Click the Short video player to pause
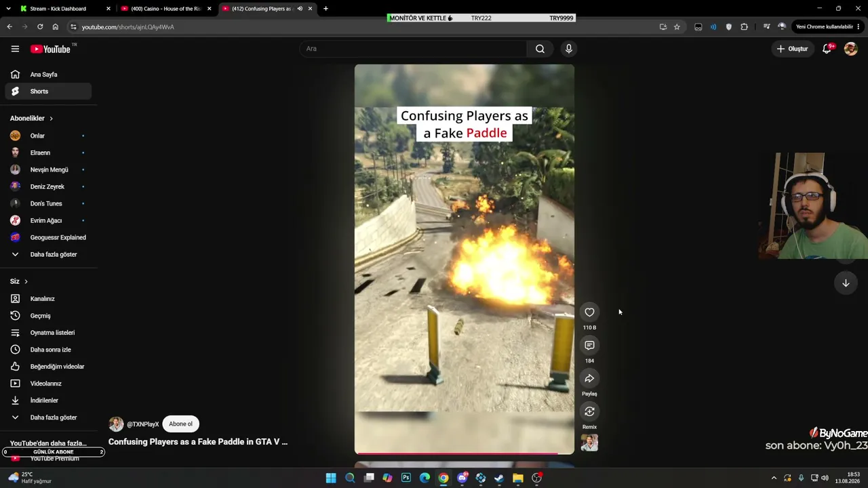Image resolution: width=868 pixels, height=488 pixels. click(465, 259)
